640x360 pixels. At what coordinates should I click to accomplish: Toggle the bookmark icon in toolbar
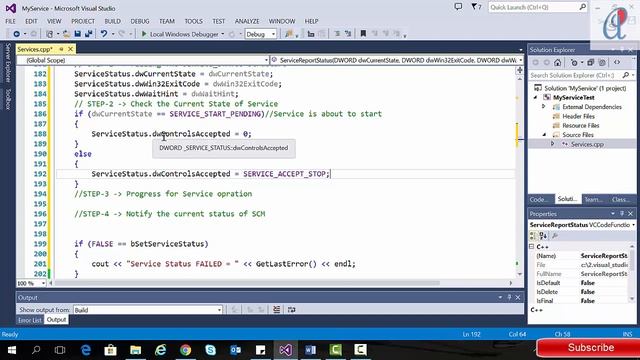click(363, 34)
